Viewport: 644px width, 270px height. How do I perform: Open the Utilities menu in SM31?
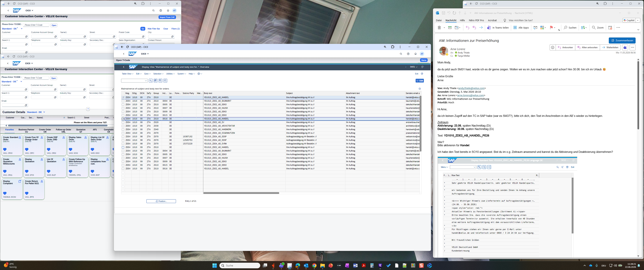point(171,74)
